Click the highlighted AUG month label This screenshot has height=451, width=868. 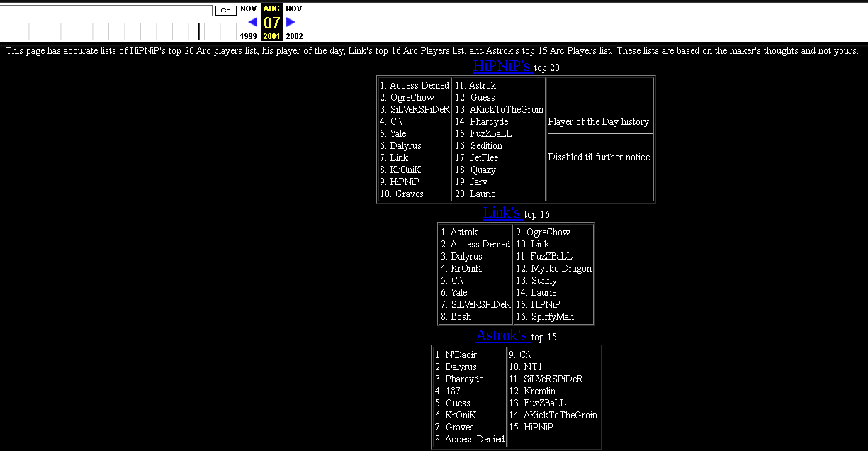pos(271,9)
